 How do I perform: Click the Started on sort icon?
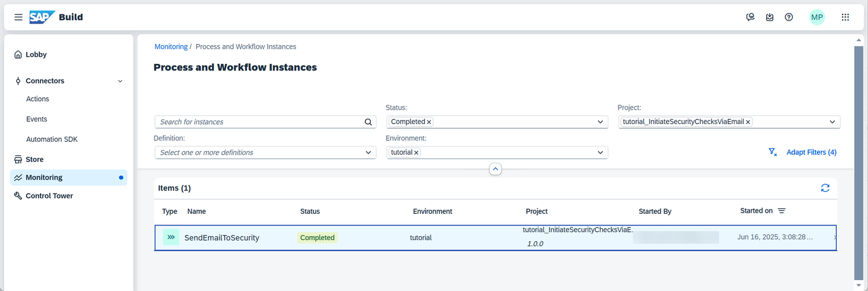pyautogui.click(x=782, y=211)
